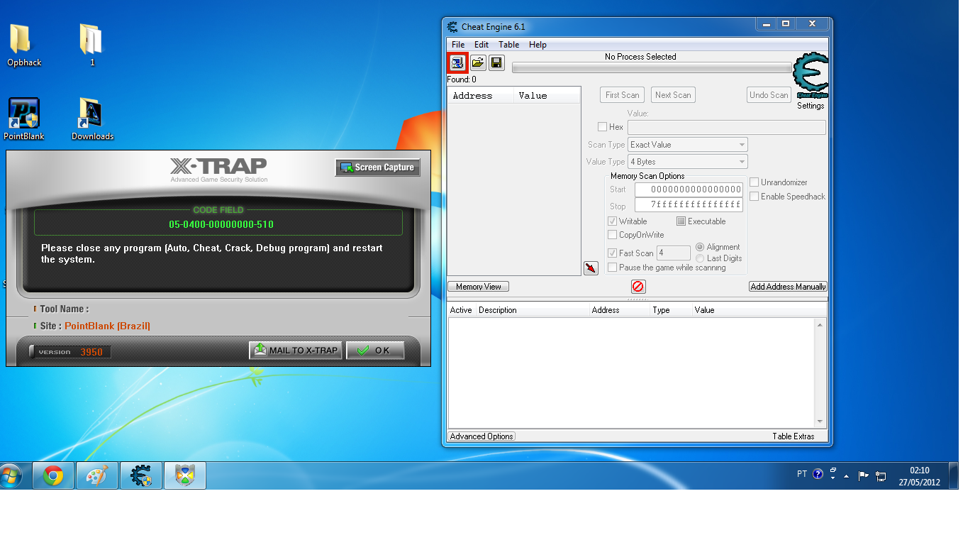The height and width of the screenshot is (545, 980).
Task: Select the Last Digits radio button
Action: click(701, 258)
